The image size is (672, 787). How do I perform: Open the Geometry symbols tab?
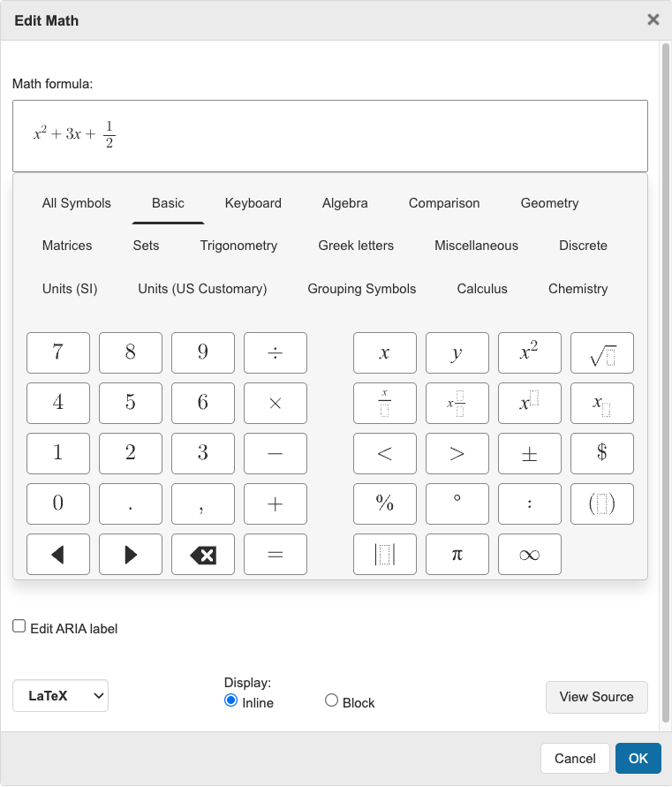[x=549, y=203]
